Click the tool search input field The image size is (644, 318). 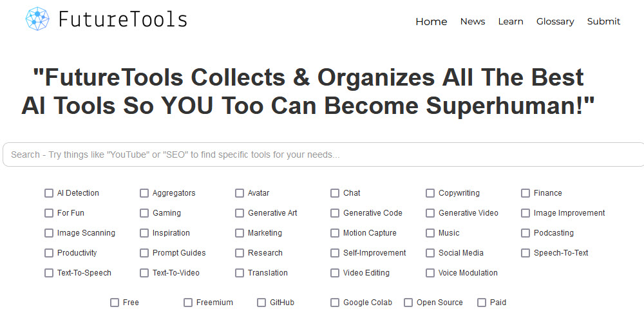click(x=322, y=154)
